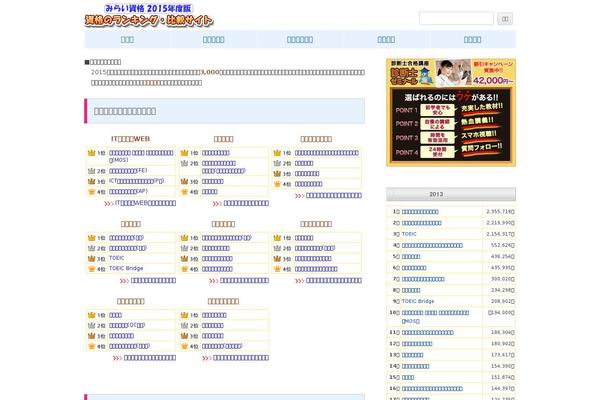Click the value 234,298 in ranking table
Image resolution: width=600 pixels, height=400 pixels.
502,290
